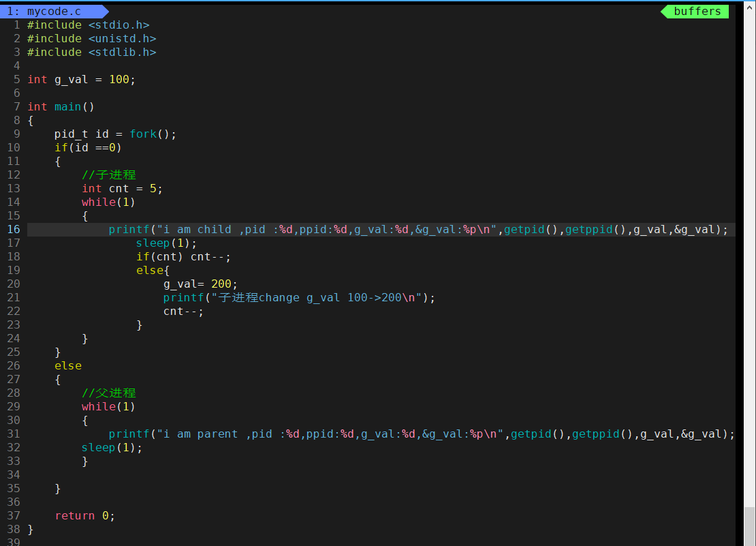Click the parent printf statement on line 31

[422, 434]
